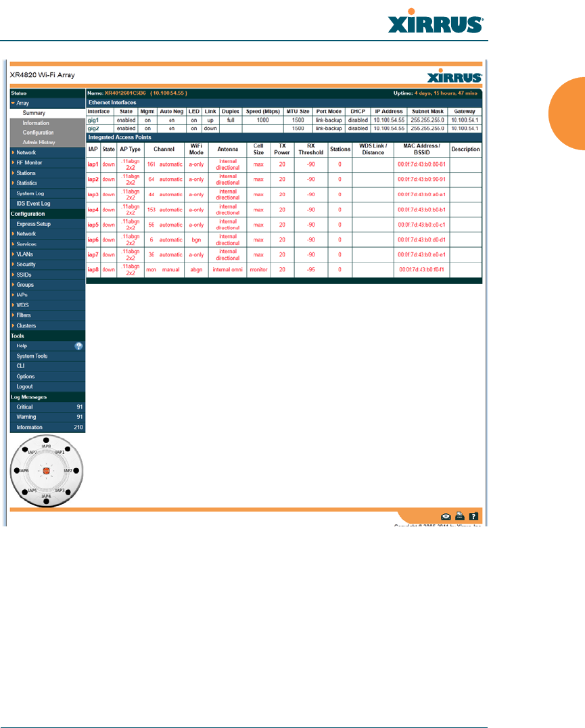
Task: Click the 'bgn' WiFi mode for iap6
Action: tap(196, 240)
